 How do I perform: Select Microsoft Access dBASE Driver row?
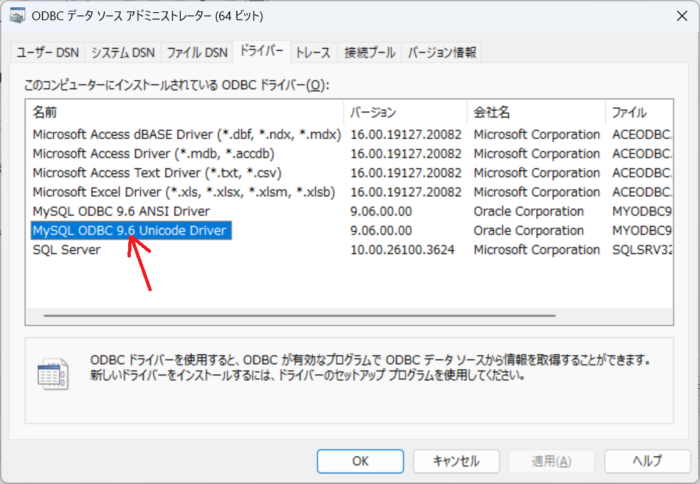(186, 134)
